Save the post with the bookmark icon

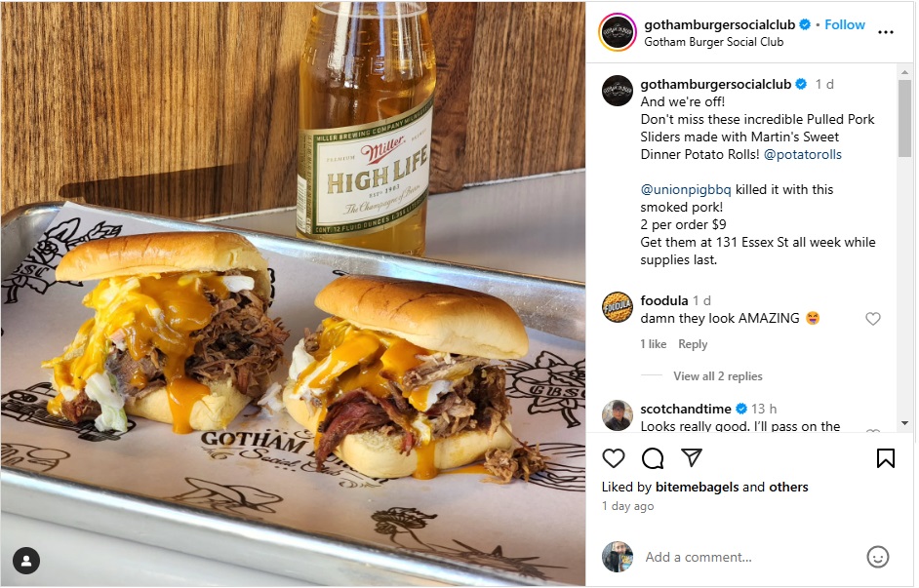pyautogui.click(x=886, y=458)
